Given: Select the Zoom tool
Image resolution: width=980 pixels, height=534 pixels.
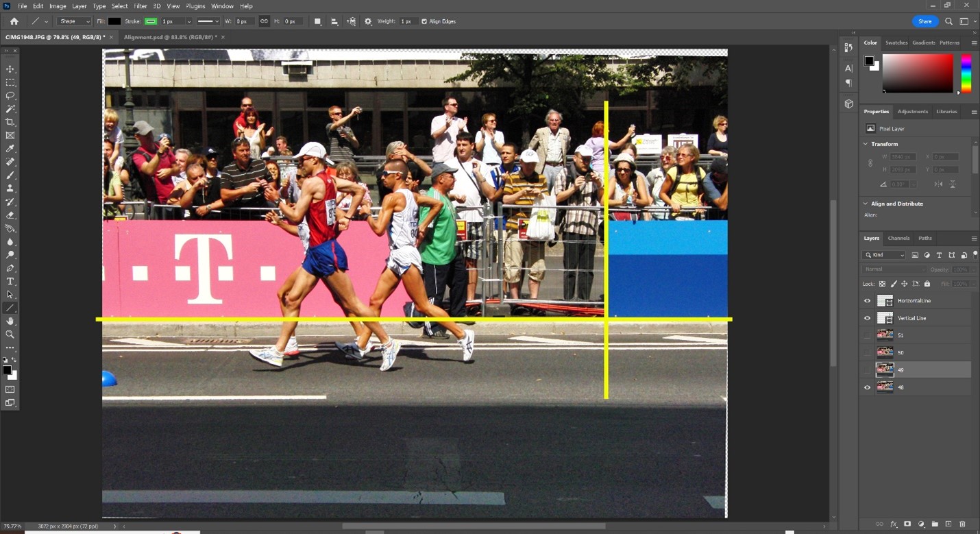Looking at the screenshot, I should pyautogui.click(x=10, y=335).
